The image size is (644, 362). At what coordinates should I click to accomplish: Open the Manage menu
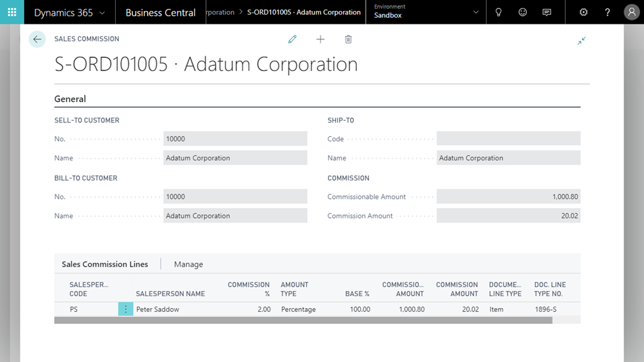(188, 265)
